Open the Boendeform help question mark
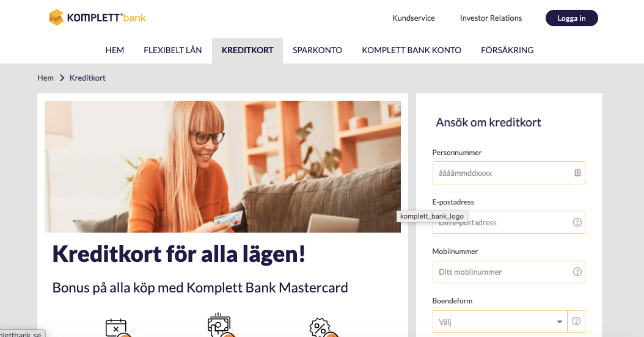 point(576,321)
